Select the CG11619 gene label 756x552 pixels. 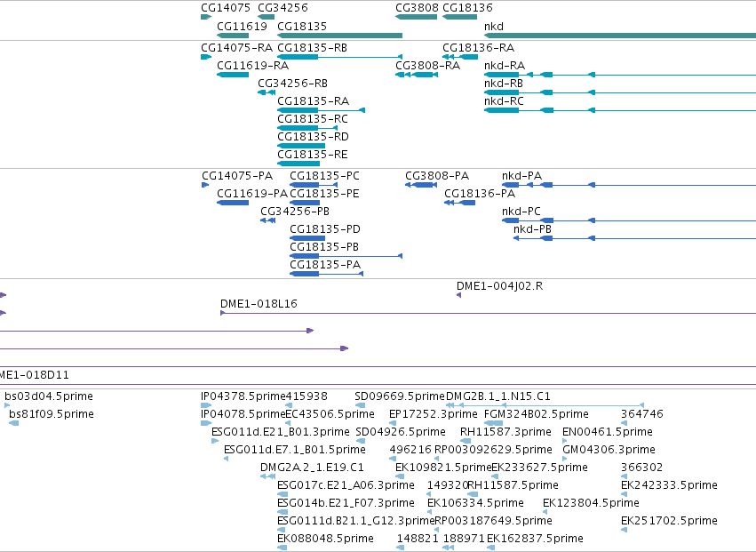(x=242, y=26)
